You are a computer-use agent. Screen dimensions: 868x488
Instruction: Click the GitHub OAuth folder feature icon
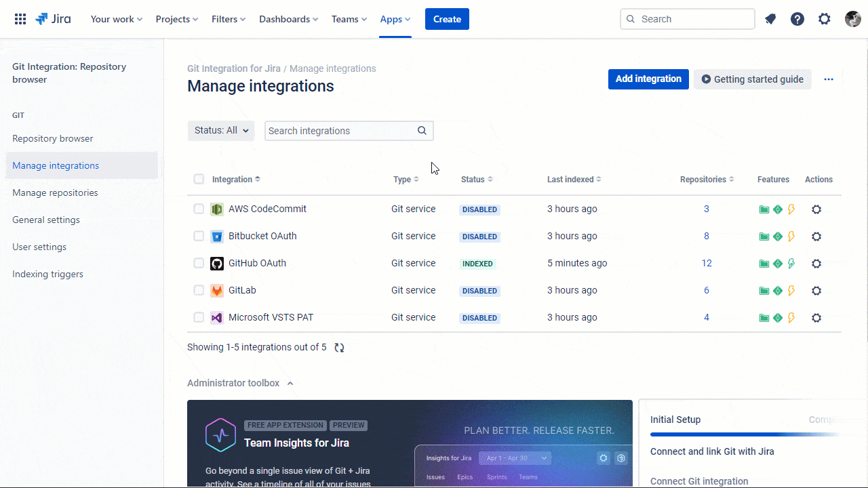pos(764,264)
